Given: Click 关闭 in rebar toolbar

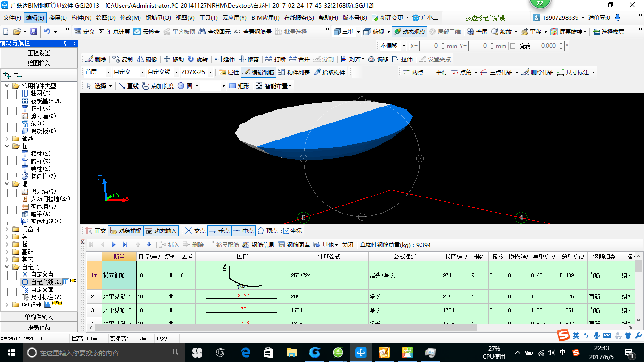Looking at the screenshot, I should (x=347, y=245).
